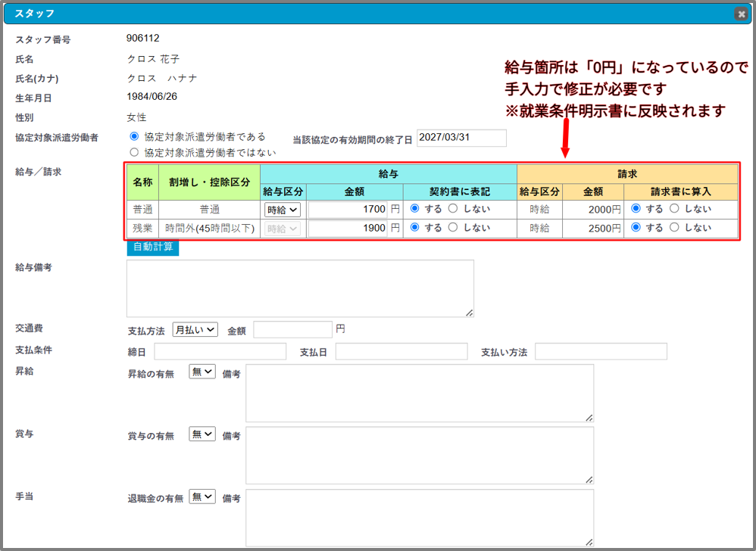The image size is (756, 551).
Task: Click 給与 金額 field showing 1900
Action: (348, 229)
